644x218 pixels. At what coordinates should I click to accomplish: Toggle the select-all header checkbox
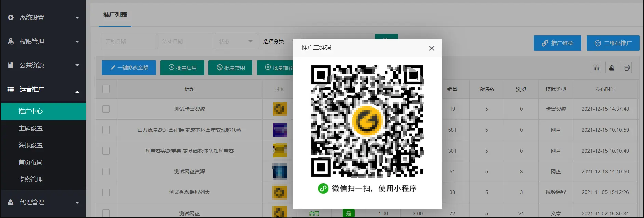tap(106, 89)
